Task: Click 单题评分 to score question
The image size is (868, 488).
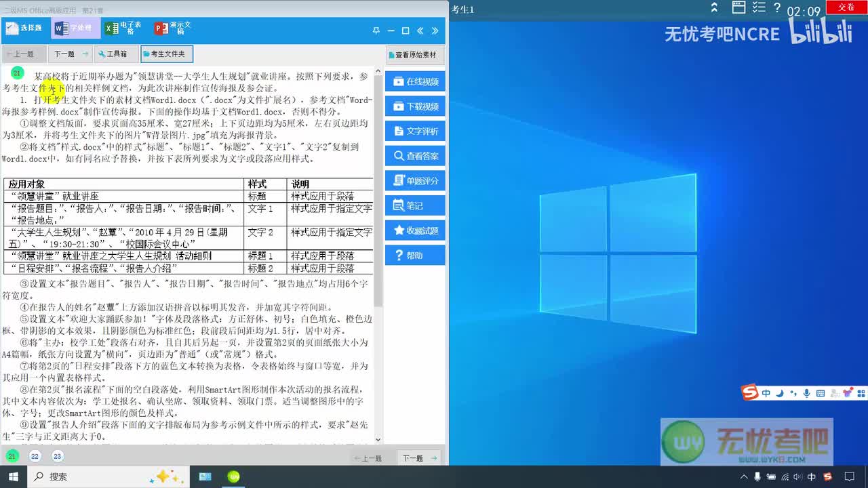Action: tap(415, 181)
